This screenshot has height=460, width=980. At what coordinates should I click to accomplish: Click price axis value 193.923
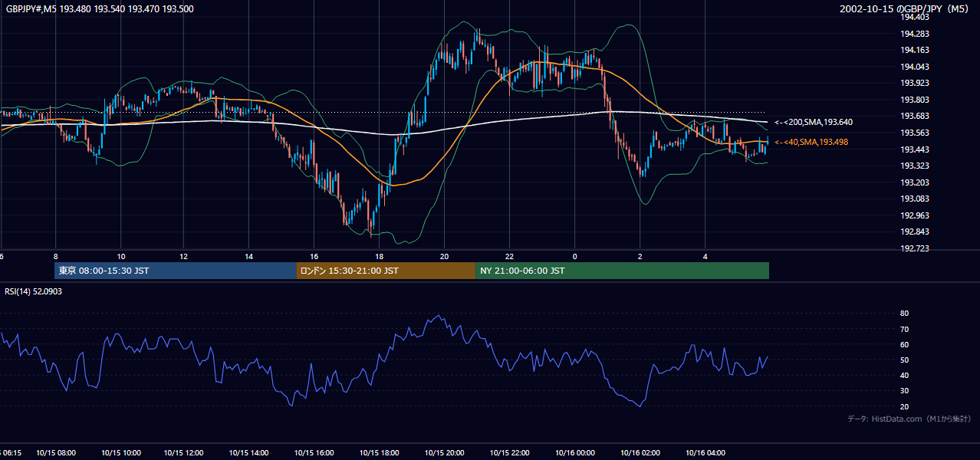[x=916, y=83]
